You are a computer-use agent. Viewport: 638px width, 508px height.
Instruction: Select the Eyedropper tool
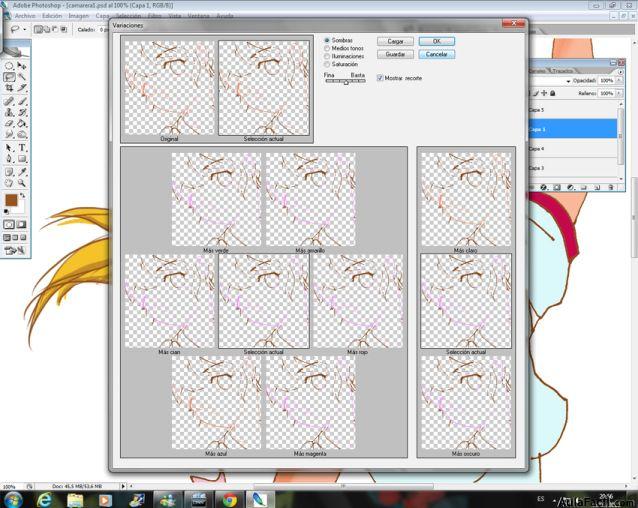pos(22,172)
